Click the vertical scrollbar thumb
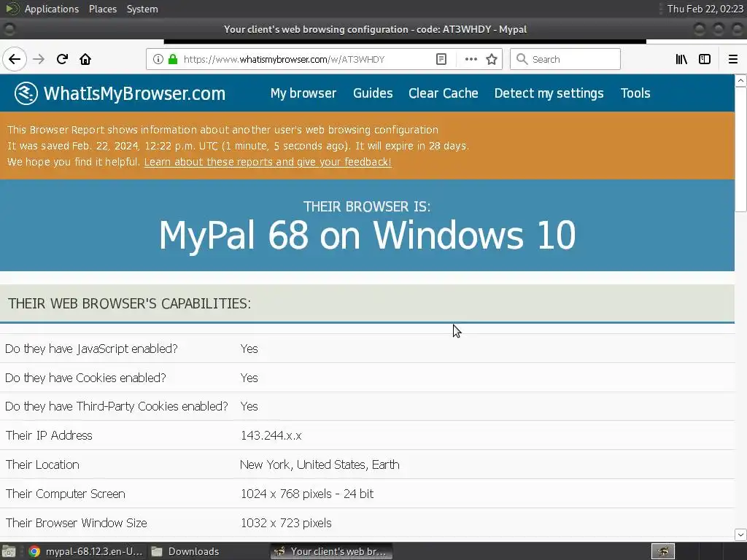 click(740, 149)
